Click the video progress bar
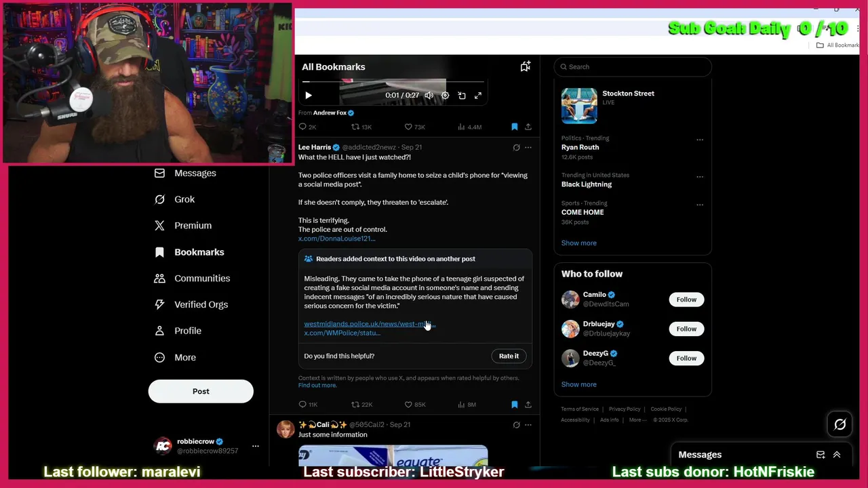 click(x=393, y=82)
